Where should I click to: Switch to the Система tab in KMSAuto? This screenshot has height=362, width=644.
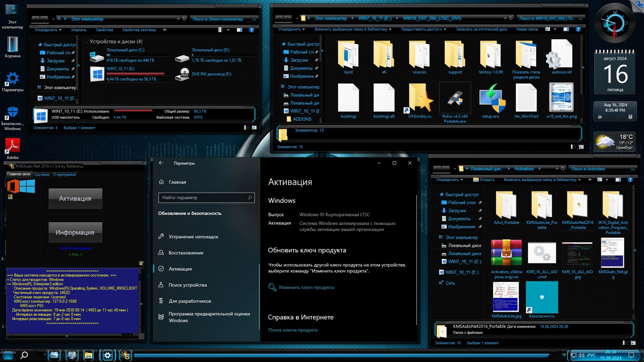click(42, 175)
